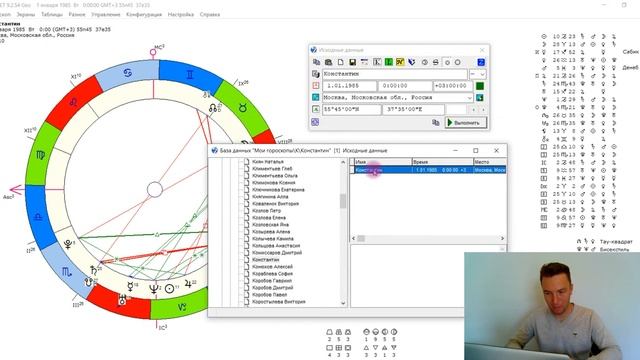Click the circle with dot toolbar icon
The width and height of the screenshot is (640, 360).
(x=424, y=62)
